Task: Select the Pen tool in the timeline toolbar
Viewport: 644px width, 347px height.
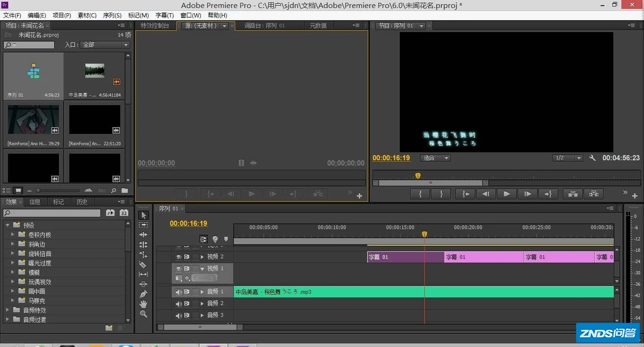Action: [x=144, y=294]
